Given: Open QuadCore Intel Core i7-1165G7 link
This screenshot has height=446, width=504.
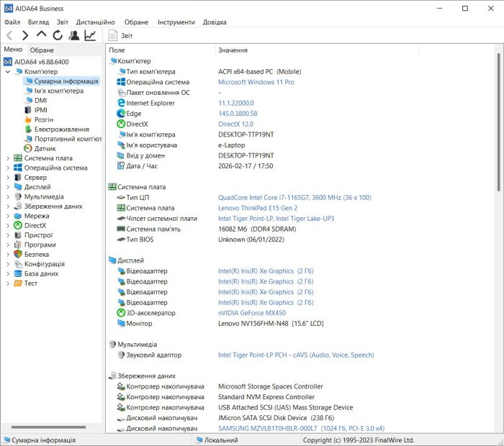Looking at the screenshot, I should (x=294, y=198).
